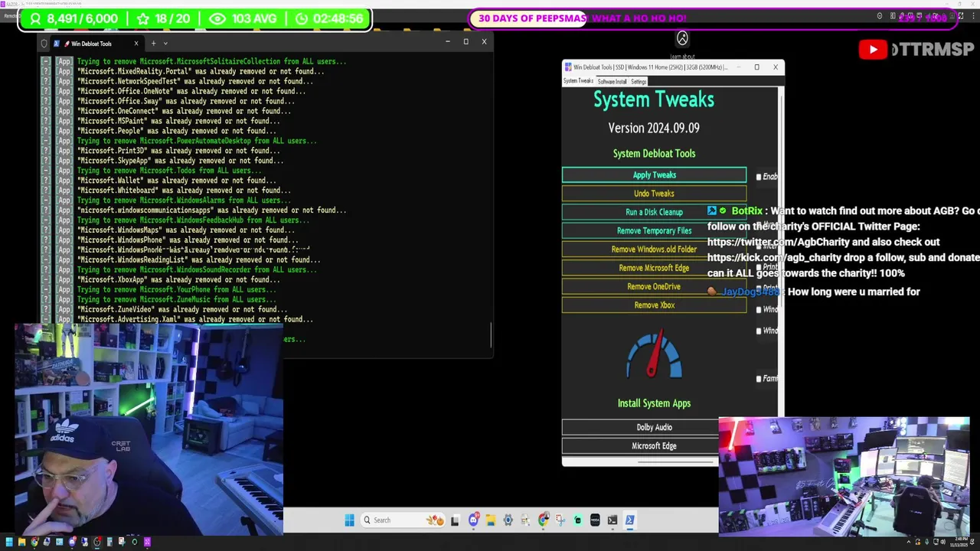The height and width of the screenshot is (551, 980).
Task: Select the Win Debloat Tools terminal tab
Action: point(96,44)
